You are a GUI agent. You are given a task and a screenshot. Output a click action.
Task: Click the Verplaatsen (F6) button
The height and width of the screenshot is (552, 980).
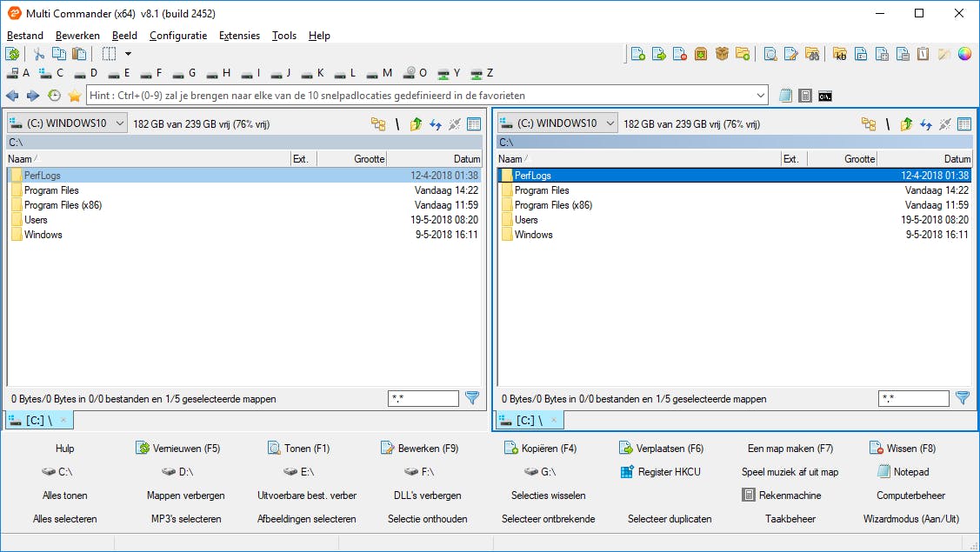pos(661,449)
